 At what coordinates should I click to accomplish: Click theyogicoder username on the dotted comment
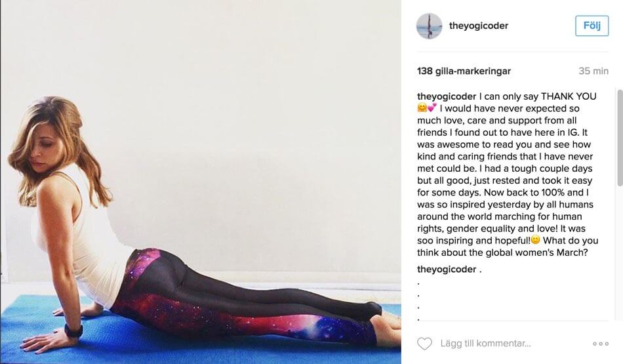[447, 270]
